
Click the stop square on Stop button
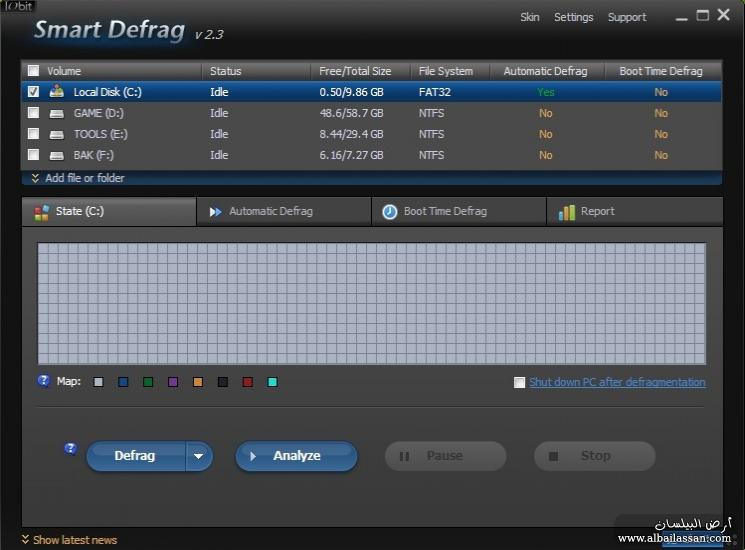553,456
